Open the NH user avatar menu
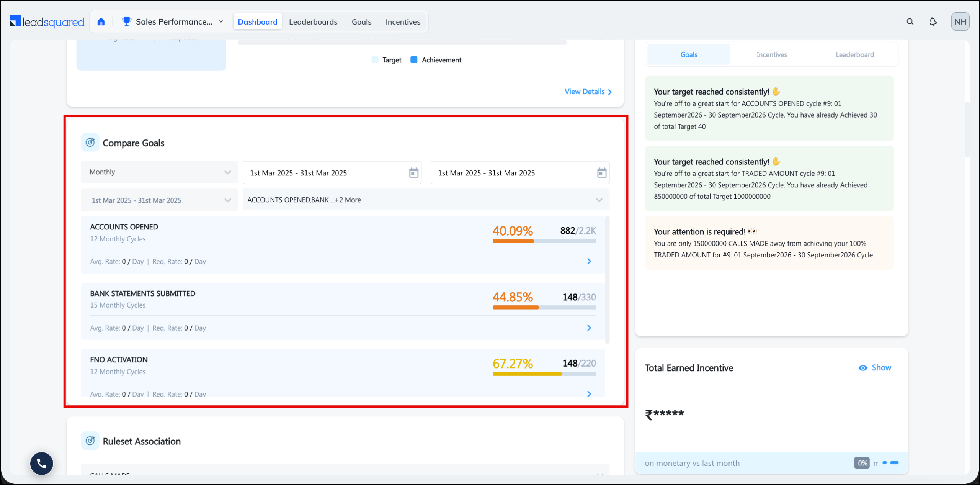This screenshot has width=980, height=485. (x=960, y=22)
